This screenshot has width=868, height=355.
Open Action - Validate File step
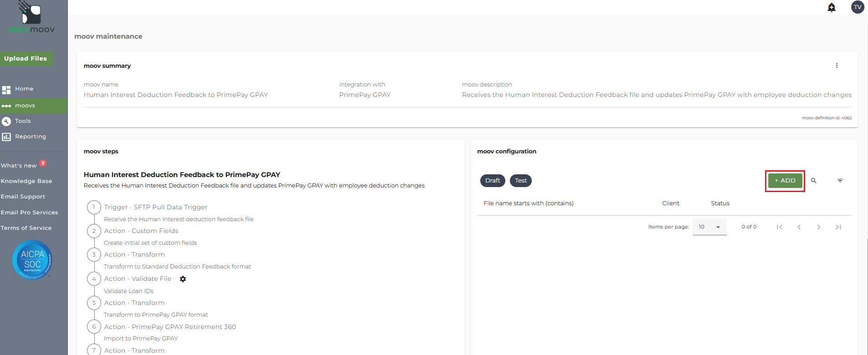[138, 279]
